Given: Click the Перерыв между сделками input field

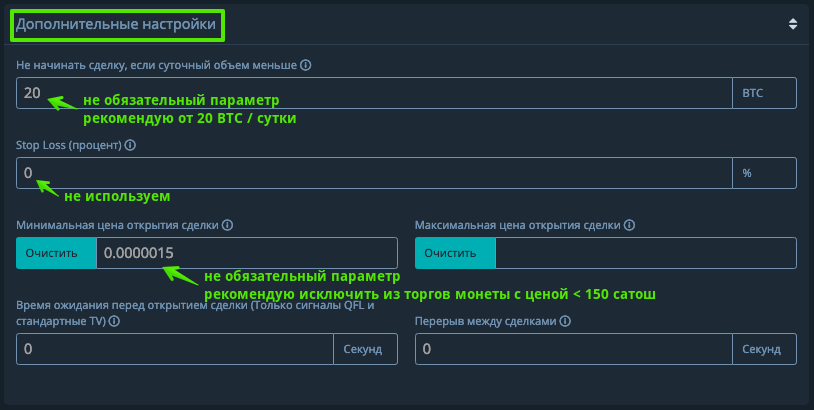Looking at the screenshot, I should pos(573,349).
